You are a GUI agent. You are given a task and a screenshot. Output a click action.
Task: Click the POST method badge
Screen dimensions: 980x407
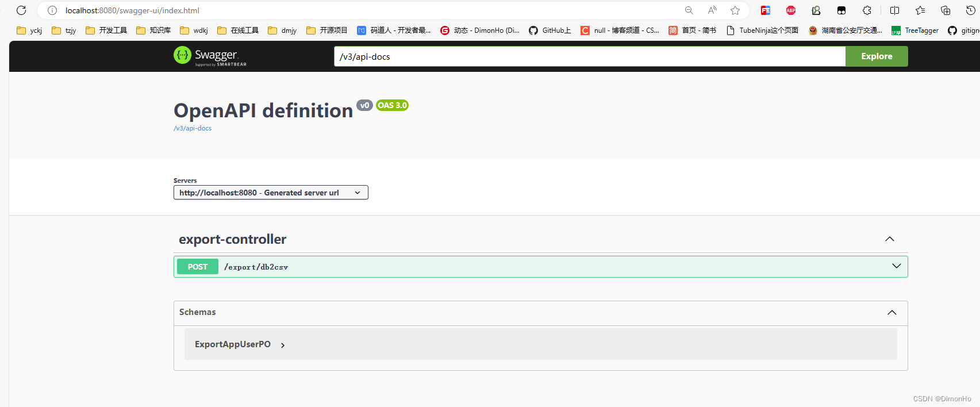pos(198,267)
